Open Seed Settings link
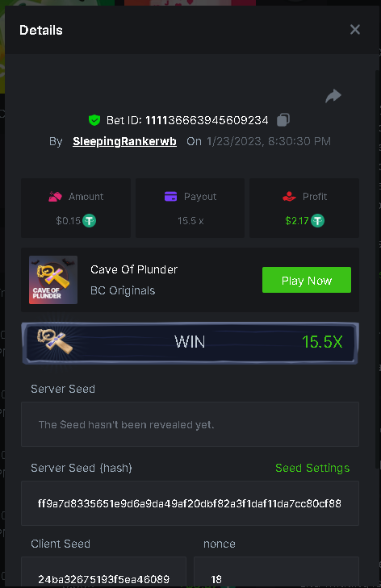 click(x=312, y=468)
